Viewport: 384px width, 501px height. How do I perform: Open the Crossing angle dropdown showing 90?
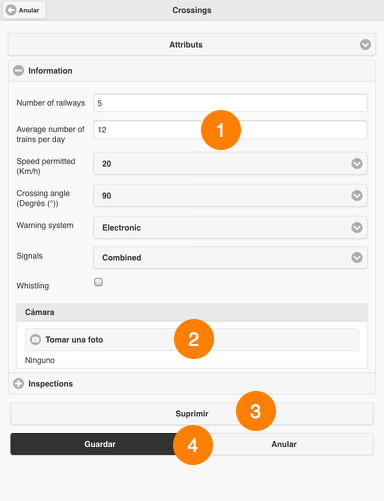tap(230, 196)
